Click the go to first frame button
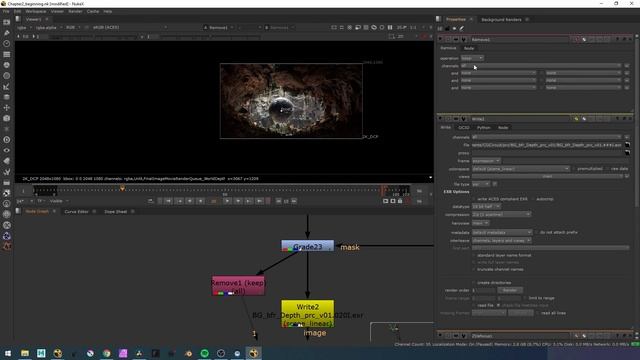This screenshot has width=640, height=360. 168,201
